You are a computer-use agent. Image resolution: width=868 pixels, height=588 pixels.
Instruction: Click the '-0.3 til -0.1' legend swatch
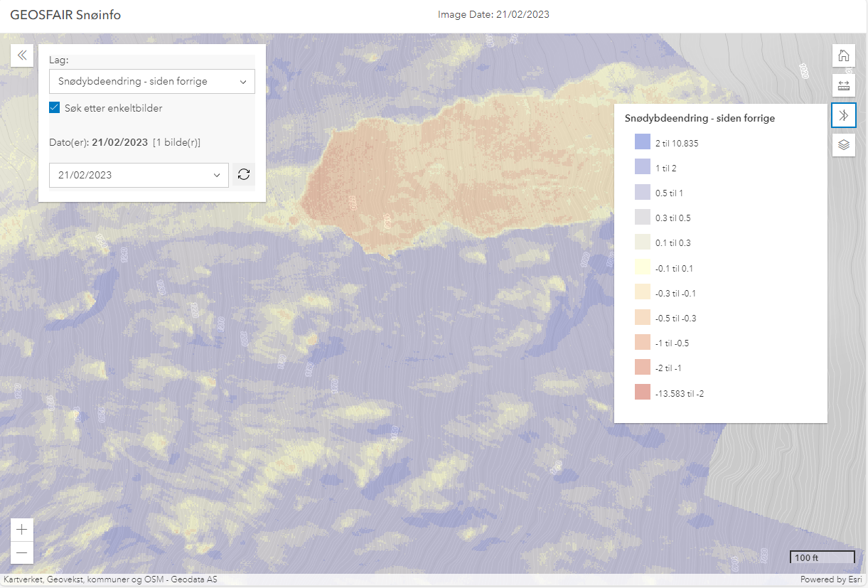(x=643, y=293)
